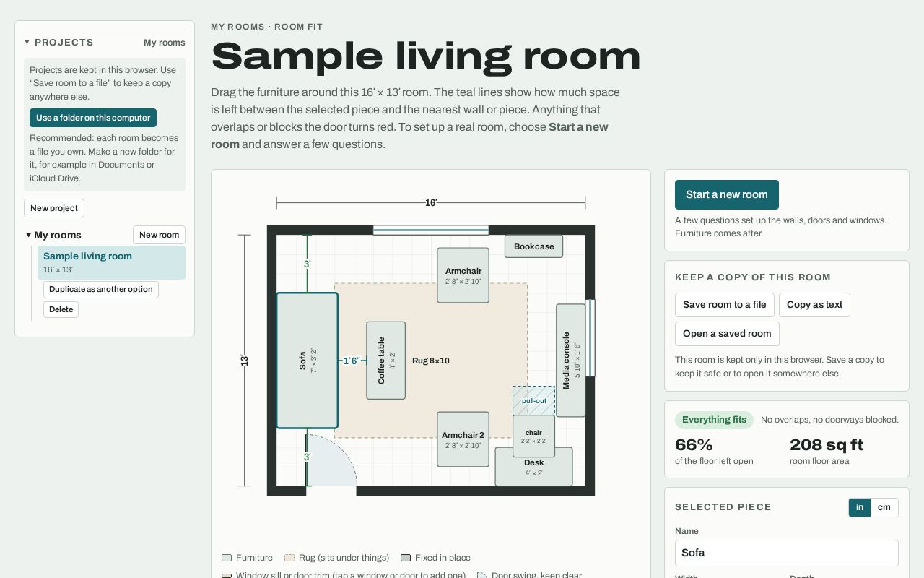The width and height of the screenshot is (924, 578).
Task: Click Save room to a file
Action: click(725, 305)
